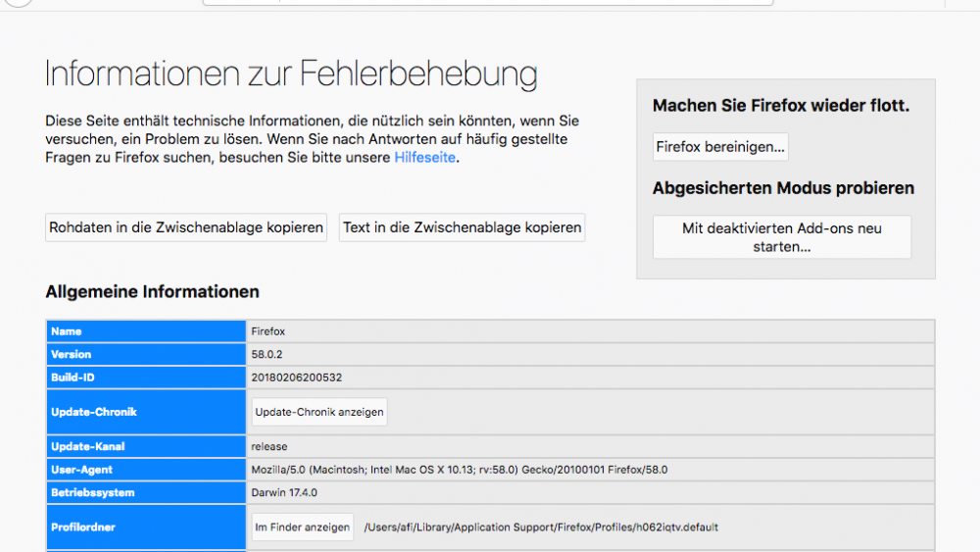The height and width of the screenshot is (552, 980).
Task: Click the browser address bar
Action: (487, 3)
